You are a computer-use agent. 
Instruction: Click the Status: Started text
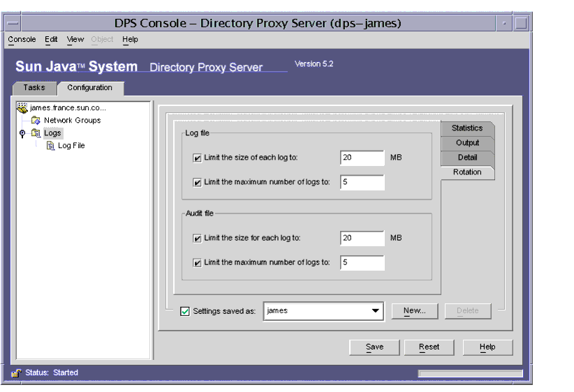pyautogui.click(x=52, y=372)
